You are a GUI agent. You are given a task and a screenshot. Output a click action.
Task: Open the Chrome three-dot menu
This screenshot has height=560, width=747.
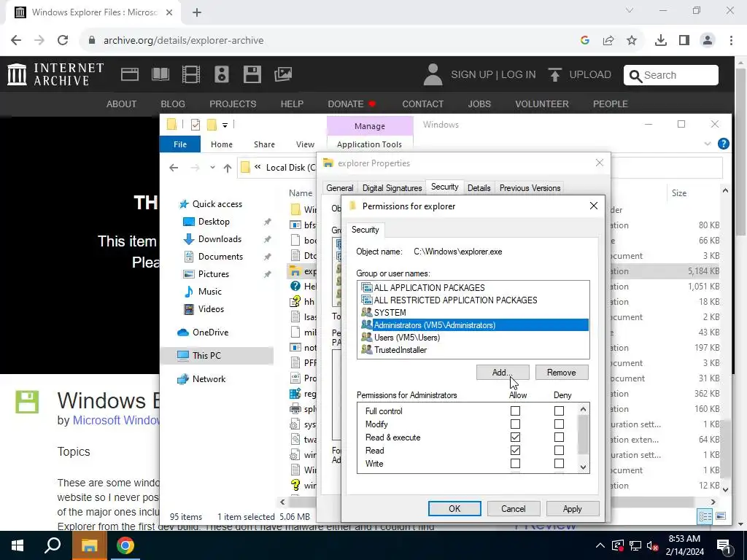click(x=731, y=41)
